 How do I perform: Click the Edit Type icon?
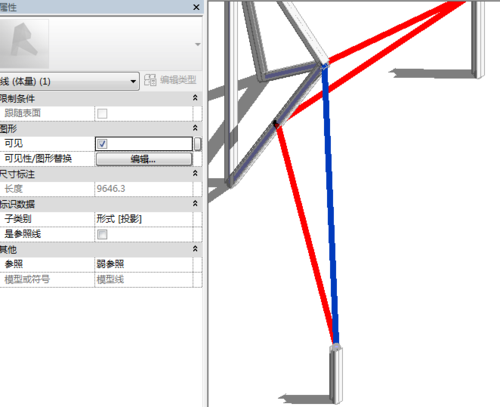(150, 80)
